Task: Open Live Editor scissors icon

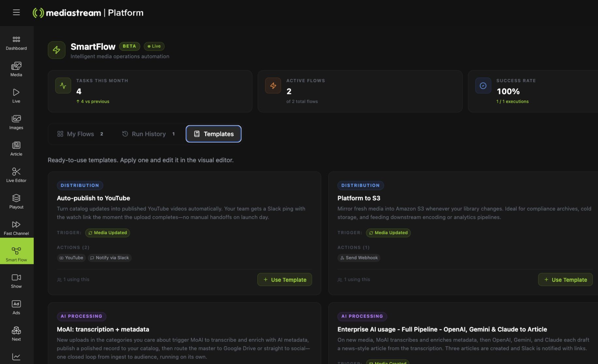Action: (x=16, y=172)
